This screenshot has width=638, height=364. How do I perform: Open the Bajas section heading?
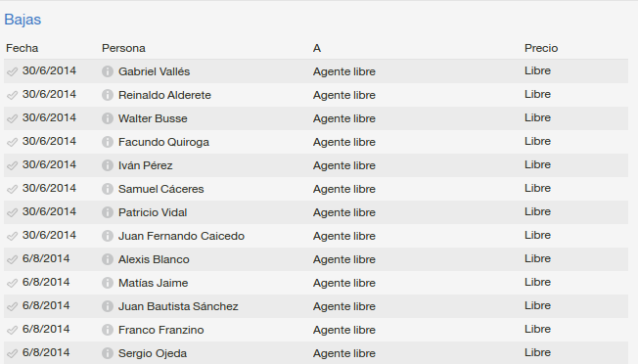pyautogui.click(x=23, y=20)
